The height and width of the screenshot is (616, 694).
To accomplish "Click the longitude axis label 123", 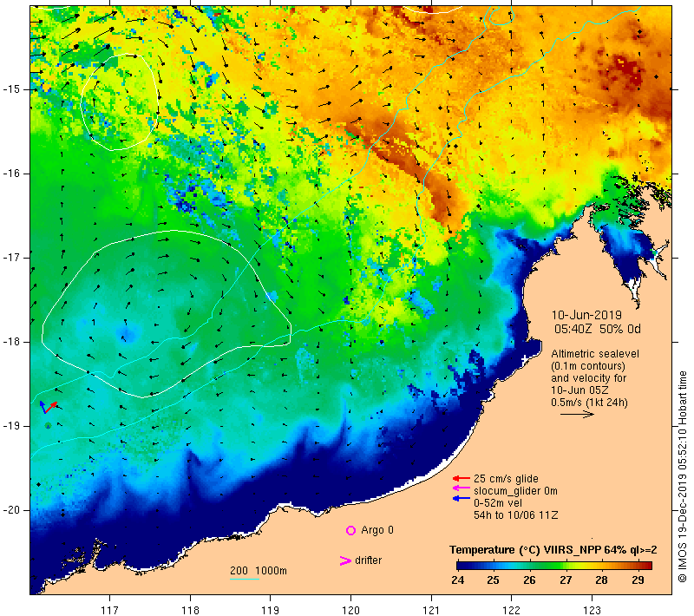I will coord(592,611).
